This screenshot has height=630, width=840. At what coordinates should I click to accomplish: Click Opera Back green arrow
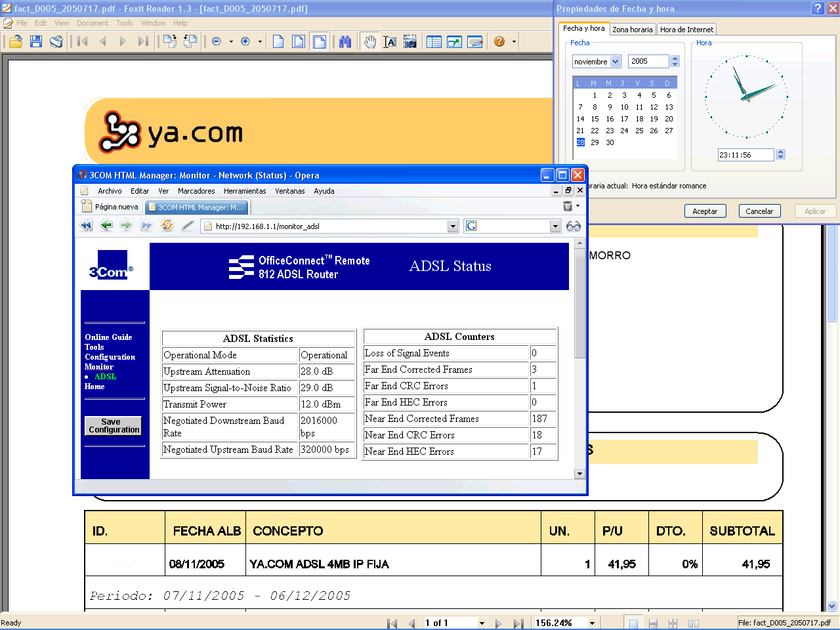click(x=106, y=226)
